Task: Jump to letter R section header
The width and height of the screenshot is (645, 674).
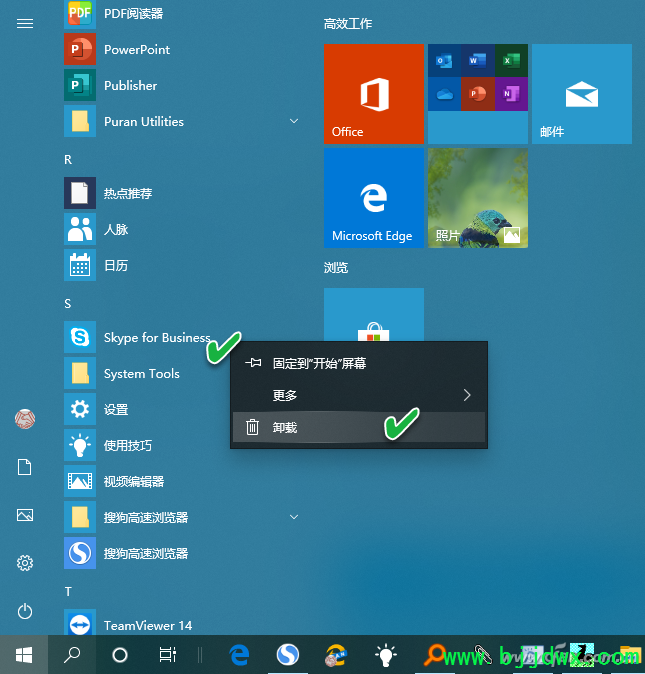Action: pyautogui.click(x=68, y=160)
